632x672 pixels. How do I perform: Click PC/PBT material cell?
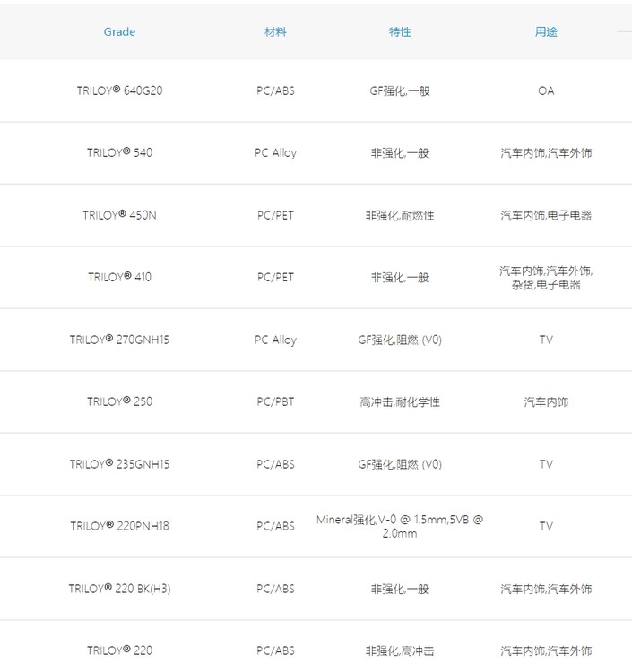(275, 401)
